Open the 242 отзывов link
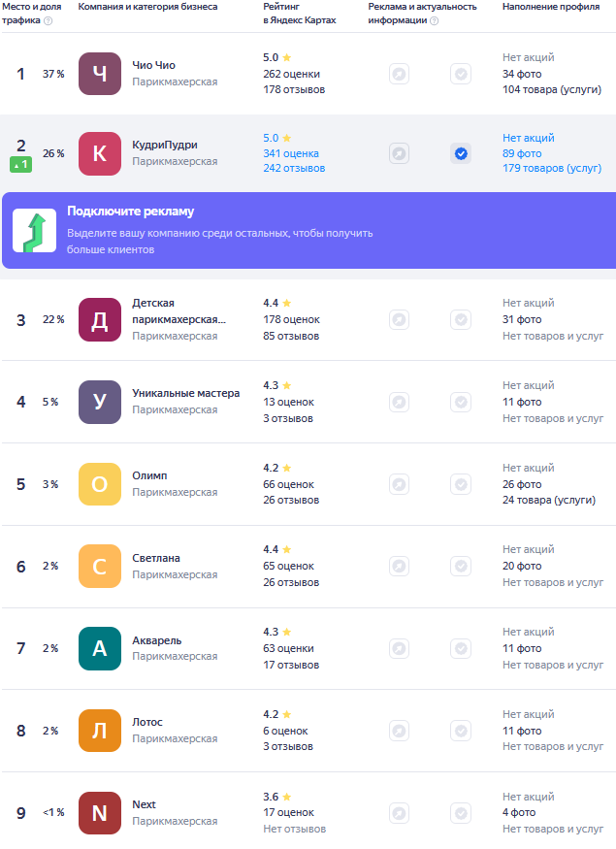 coord(294,169)
